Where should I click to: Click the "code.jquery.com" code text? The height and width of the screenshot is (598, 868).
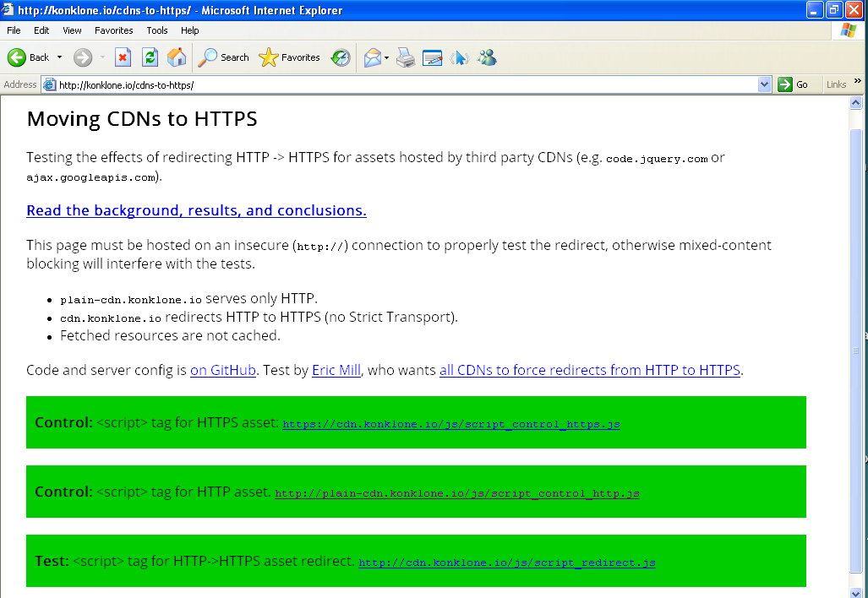(x=657, y=159)
